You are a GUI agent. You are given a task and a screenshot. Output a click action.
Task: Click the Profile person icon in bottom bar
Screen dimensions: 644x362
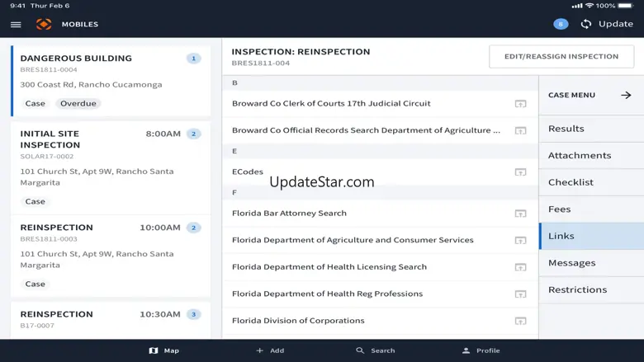click(466, 350)
